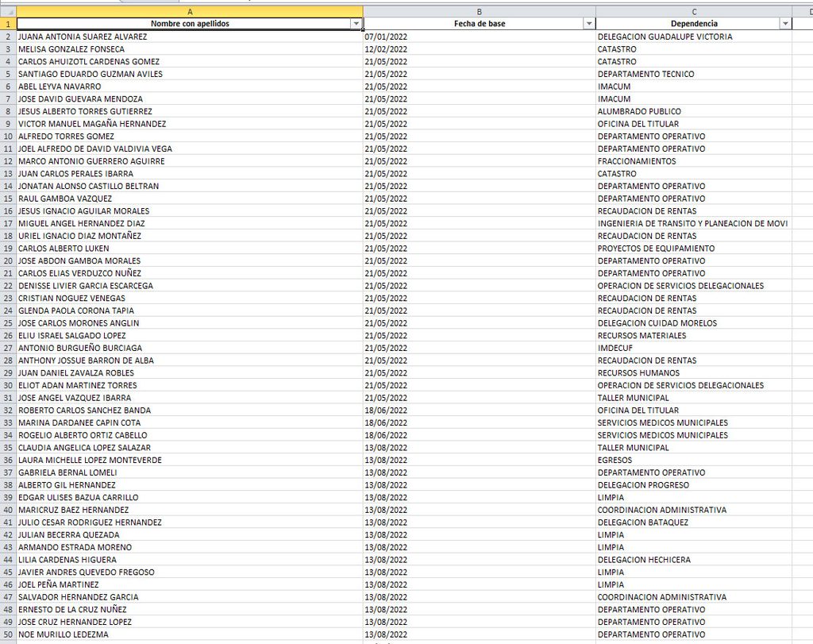Select column C header

tap(694, 11)
